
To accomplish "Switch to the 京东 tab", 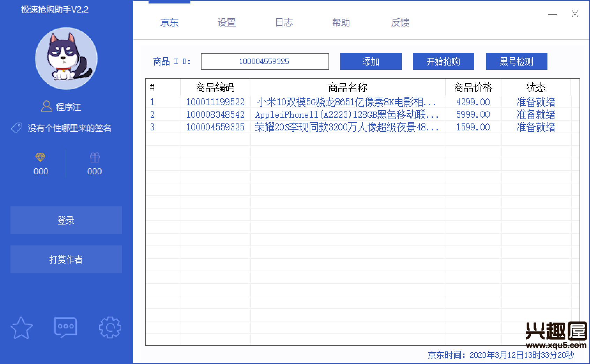I will pos(169,23).
